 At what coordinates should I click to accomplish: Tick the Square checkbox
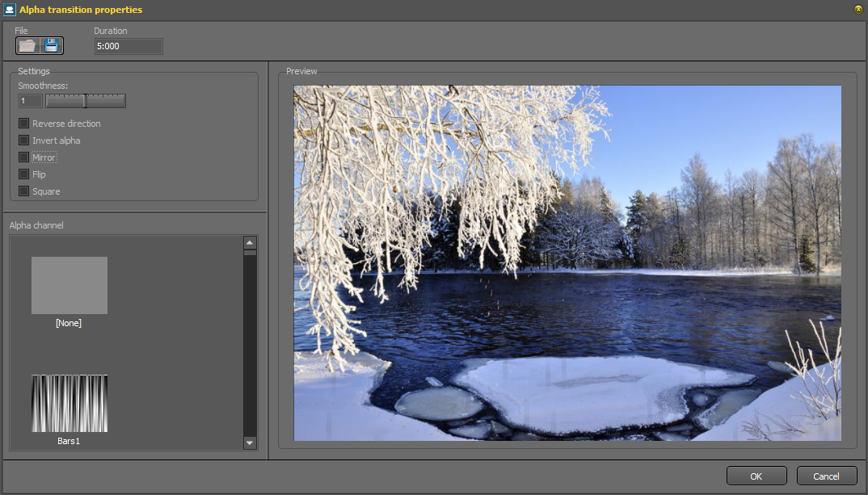pyautogui.click(x=23, y=191)
